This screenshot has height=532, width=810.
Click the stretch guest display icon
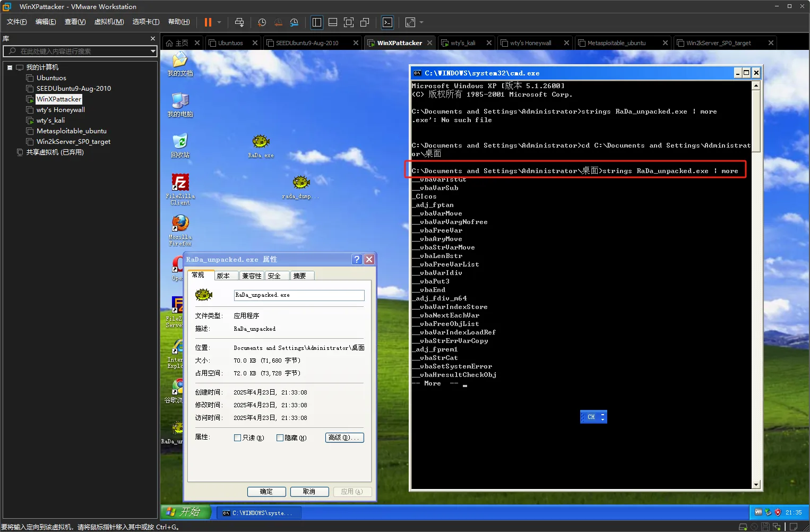click(x=410, y=22)
